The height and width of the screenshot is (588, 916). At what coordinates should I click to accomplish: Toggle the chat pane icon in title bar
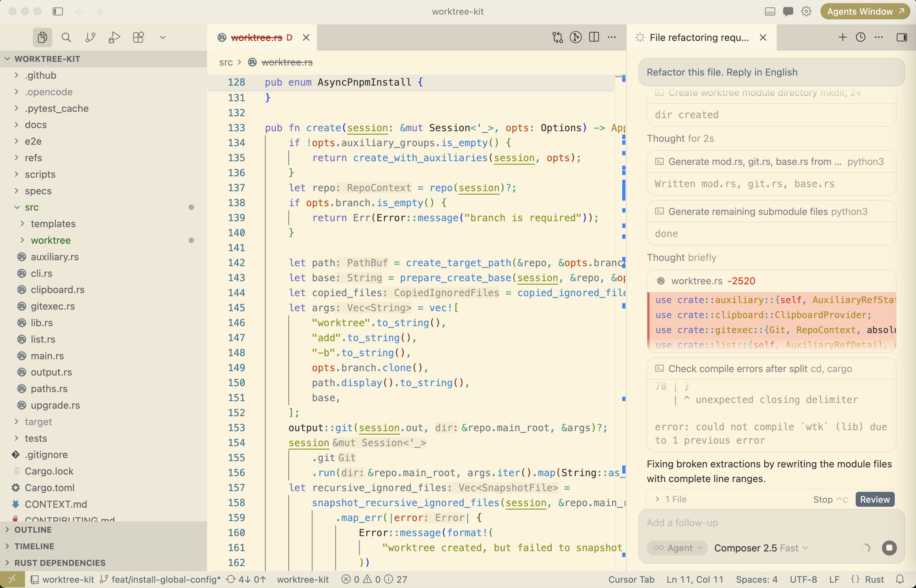[788, 12]
